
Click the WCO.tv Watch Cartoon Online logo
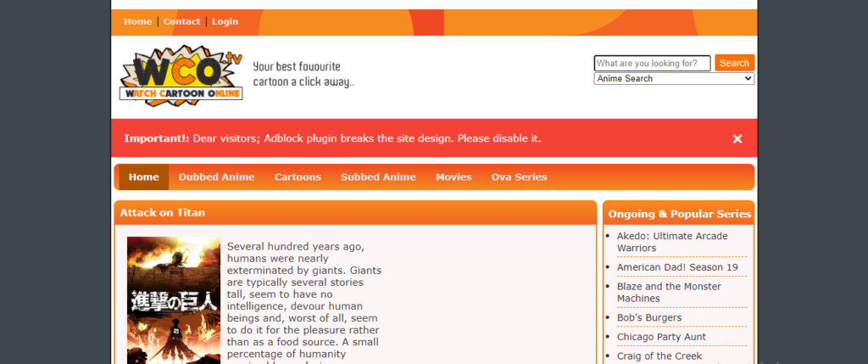click(181, 76)
